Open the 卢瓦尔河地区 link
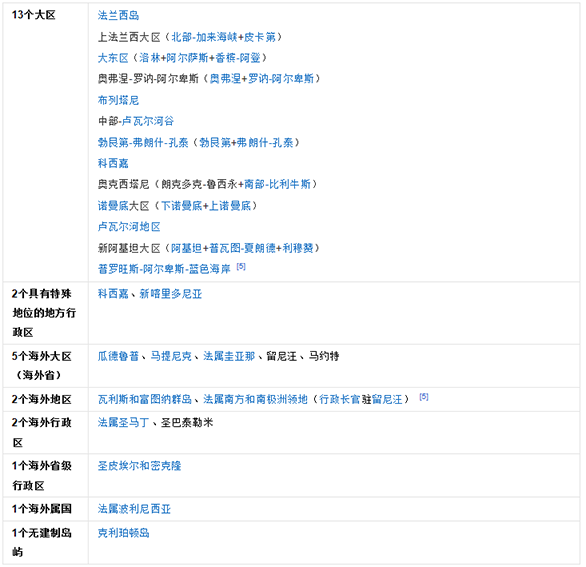The image size is (586, 567). click(x=129, y=227)
